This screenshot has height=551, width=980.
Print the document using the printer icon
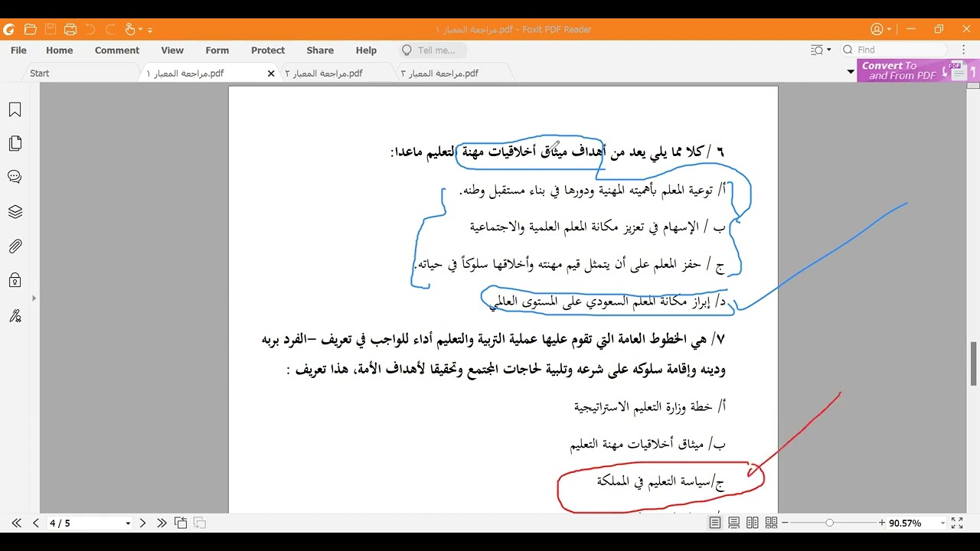70,29
